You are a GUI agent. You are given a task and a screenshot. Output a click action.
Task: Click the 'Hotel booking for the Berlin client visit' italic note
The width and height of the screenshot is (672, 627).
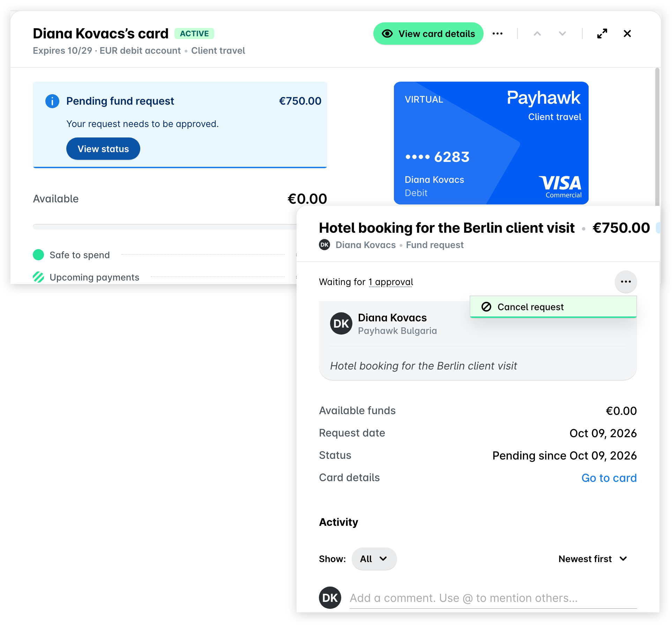424,366
